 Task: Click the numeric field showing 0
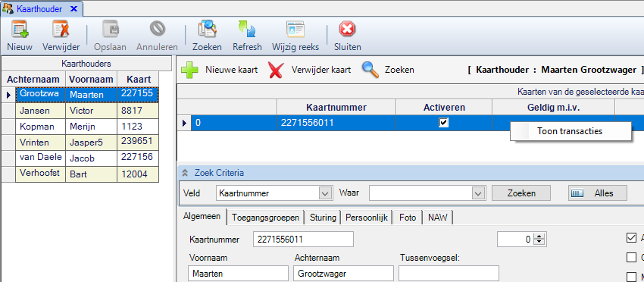(517, 240)
